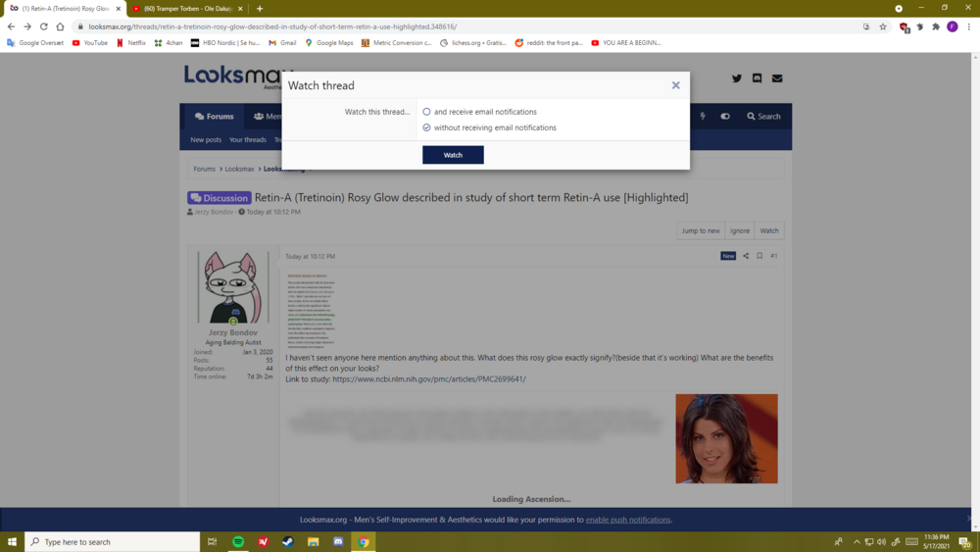980x552 pixels.
Task: Open 4chan bookmark
Action: [169, 43]
